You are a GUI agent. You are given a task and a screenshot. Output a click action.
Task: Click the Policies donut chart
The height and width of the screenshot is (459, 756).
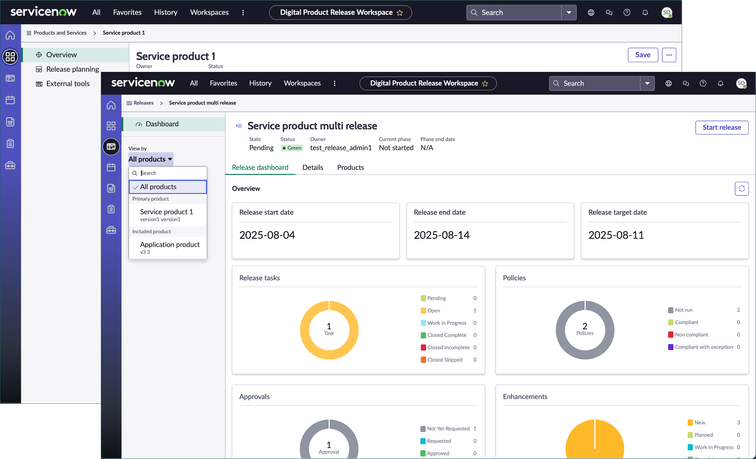[x=585, y=330]
